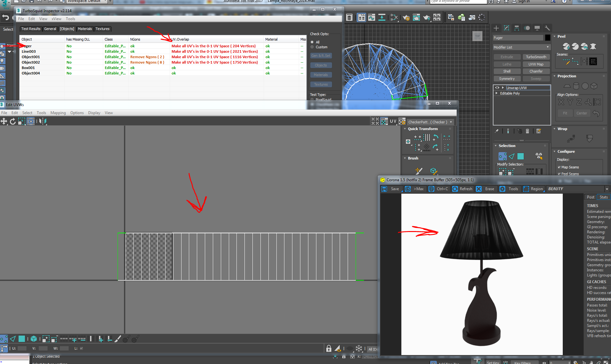Switch to the Materials tab in Inspector
Screen dimensions: 611x364
(85, 29)
